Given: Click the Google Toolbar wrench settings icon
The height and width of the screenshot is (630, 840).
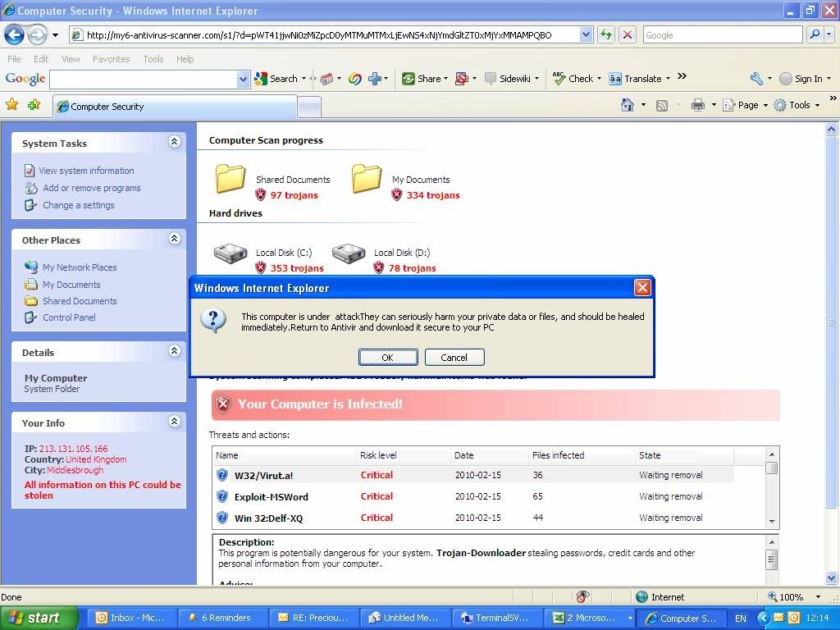Looking at the screenshot, I should click(756, 79).
